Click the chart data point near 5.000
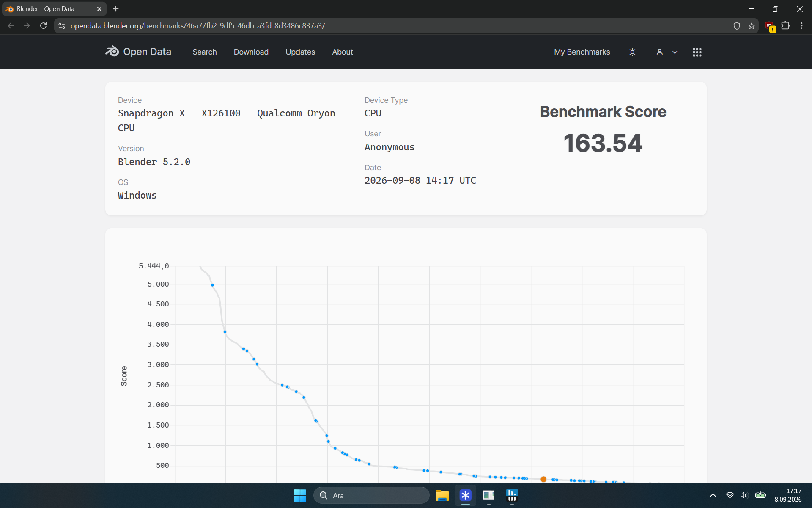This screenshot has height=508, width=812. coord(212,285)
